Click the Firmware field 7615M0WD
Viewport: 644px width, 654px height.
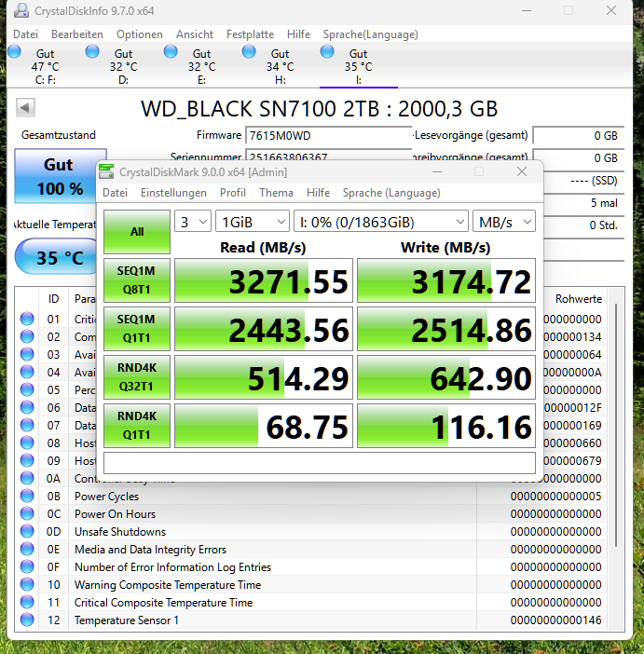tap(328, 136)
